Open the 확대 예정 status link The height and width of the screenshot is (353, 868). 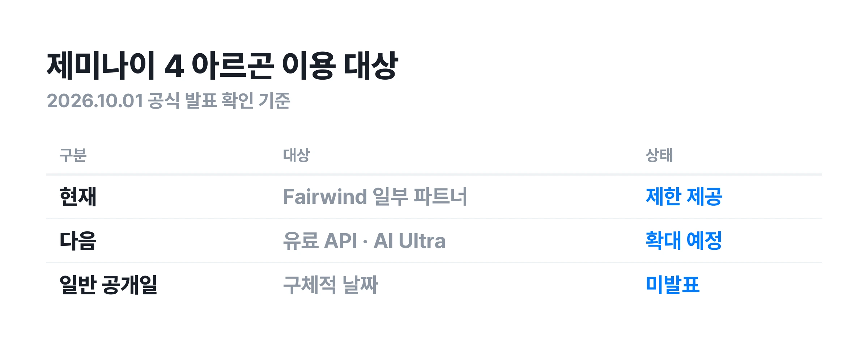tap(684, 241)
